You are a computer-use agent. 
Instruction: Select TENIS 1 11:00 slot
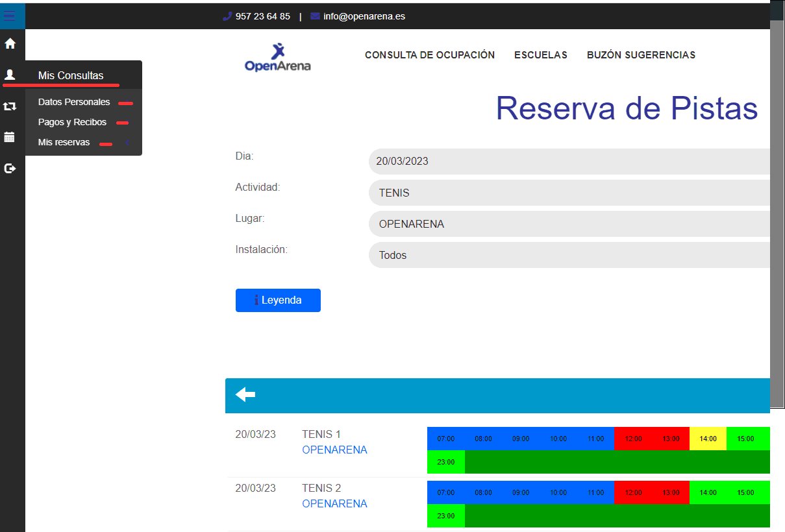pos(595,439)
